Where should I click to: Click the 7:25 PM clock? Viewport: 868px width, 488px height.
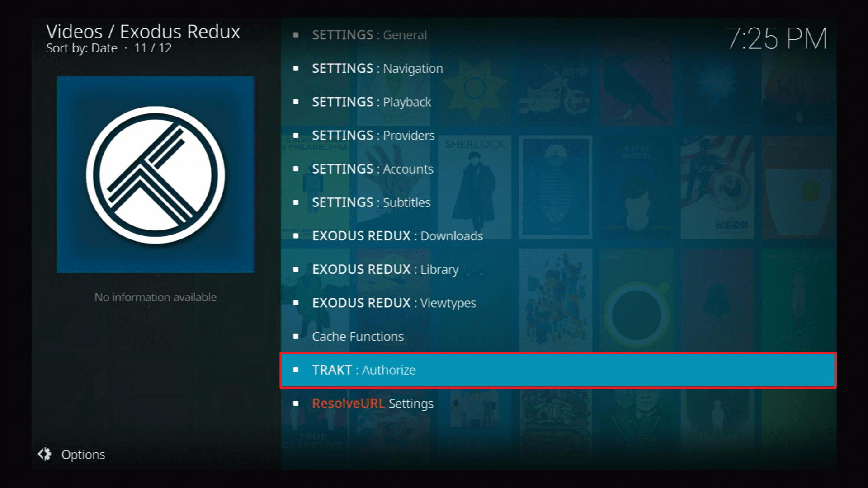776,39
